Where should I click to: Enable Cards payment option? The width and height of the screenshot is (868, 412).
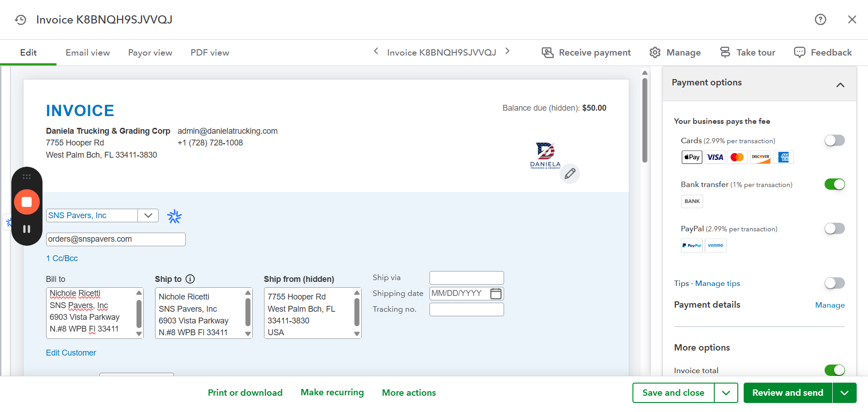pos(834,140)
